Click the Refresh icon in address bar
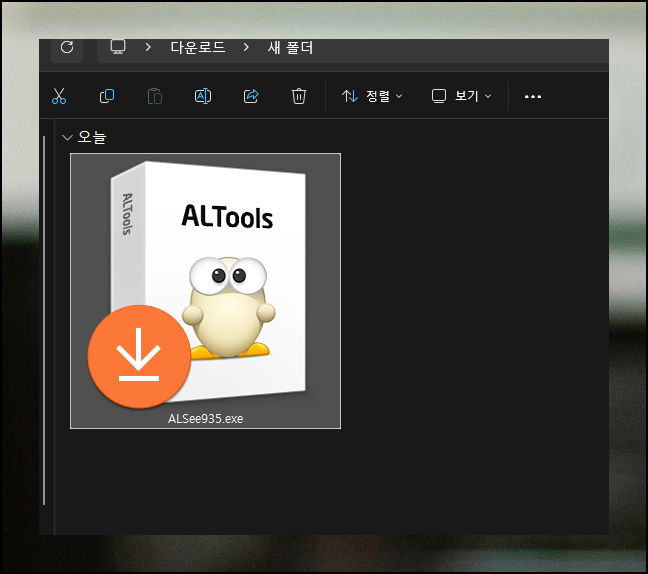Image resolution: width=648 pixels, height=574 pixels. point(67,47)
